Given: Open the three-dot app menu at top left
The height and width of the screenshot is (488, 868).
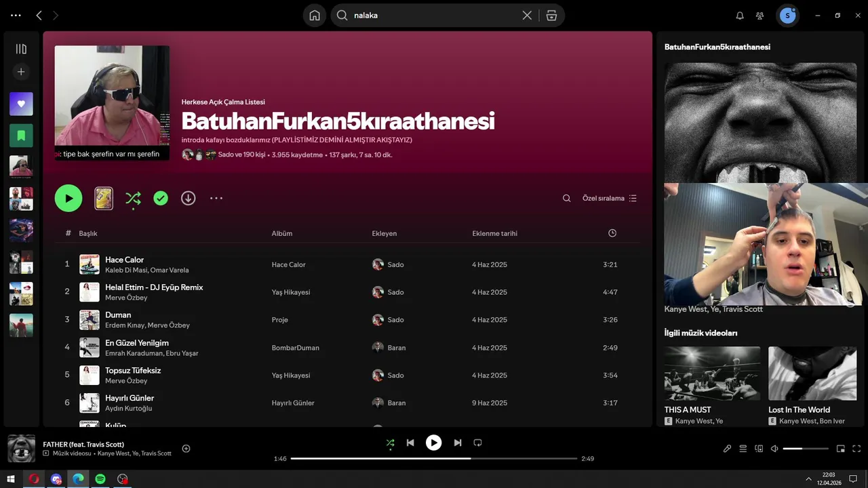Looking at the screenshot, I should pyautogui.click(x=16, y=15).
